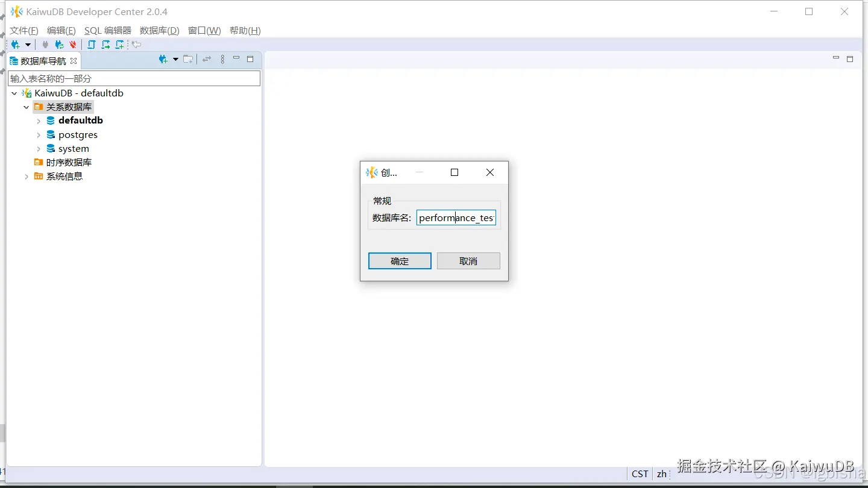The image size is (868, 488).
Task: Click the reconnect plug icon with green arrows
Action: pyautogui.click(x=59, y=45)
